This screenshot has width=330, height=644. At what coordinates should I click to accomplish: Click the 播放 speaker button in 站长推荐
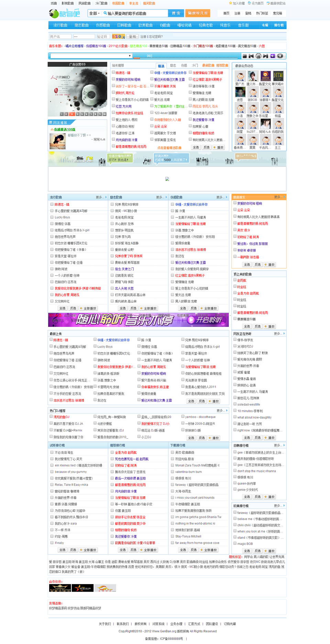click(x=218, y=147)
